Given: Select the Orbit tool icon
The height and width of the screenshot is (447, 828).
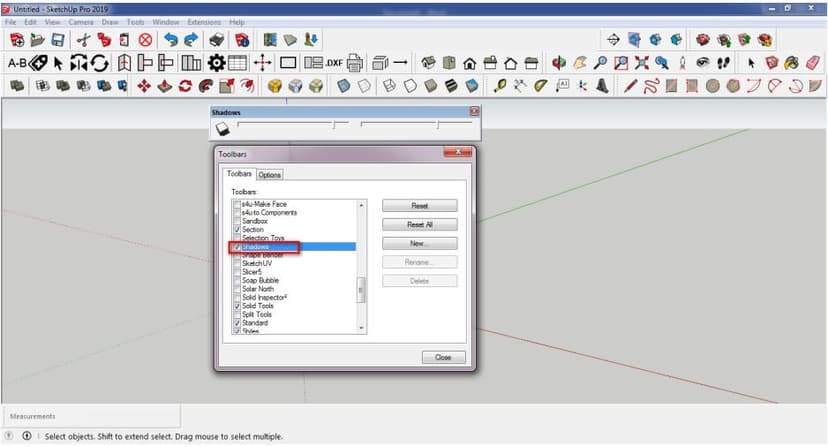Looking at the screenshot, I should click(559, 63).
